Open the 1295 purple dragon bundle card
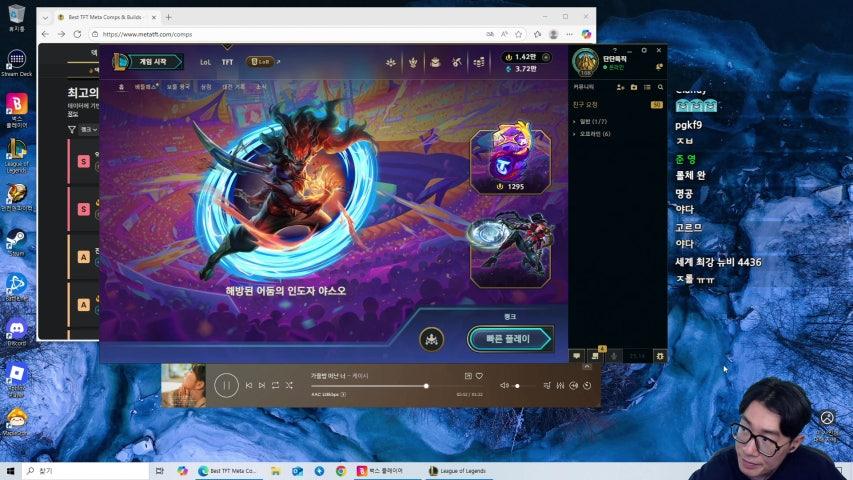The height and width of the screenshot is (480, 853). click(510, 157)
